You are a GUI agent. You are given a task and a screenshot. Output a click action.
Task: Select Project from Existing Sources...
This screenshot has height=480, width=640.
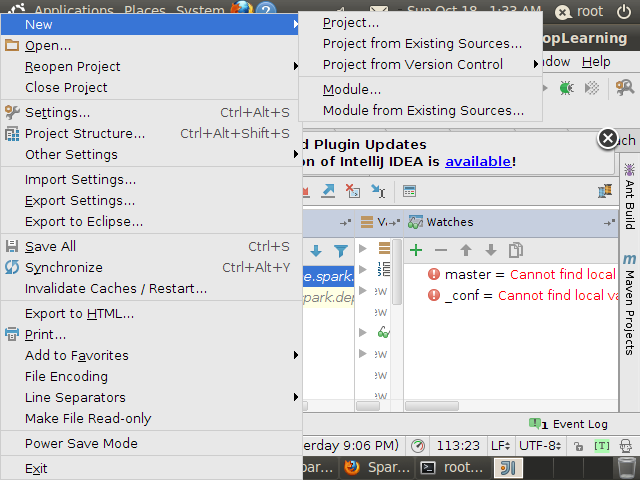[420, 44]
